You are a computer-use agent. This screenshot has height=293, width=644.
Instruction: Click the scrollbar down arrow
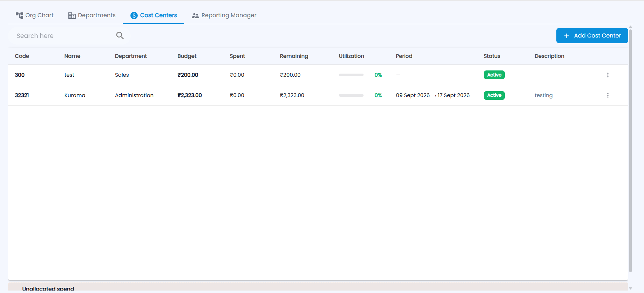tap(630, 288)
